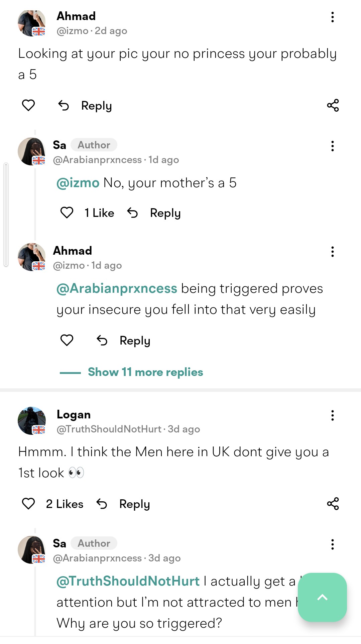361x644 pixels.
Task: Expand Show 11 more replies
Action: click(x=145, y=372)
